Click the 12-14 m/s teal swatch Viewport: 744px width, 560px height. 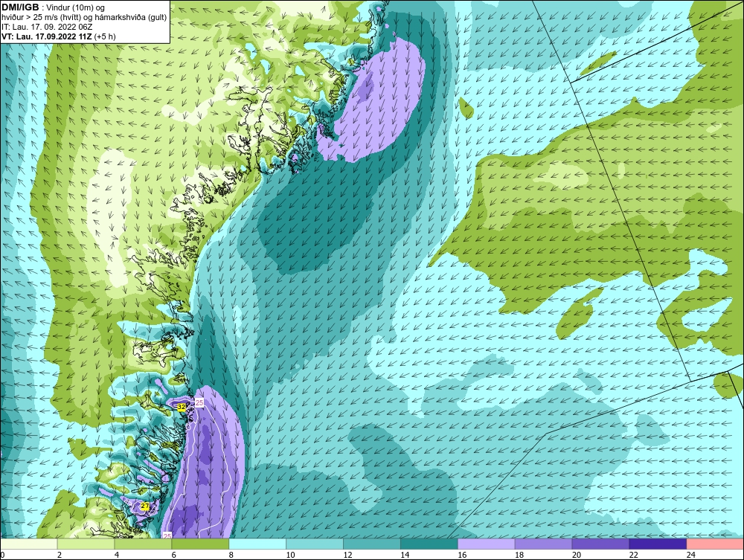tap(372, 544)
